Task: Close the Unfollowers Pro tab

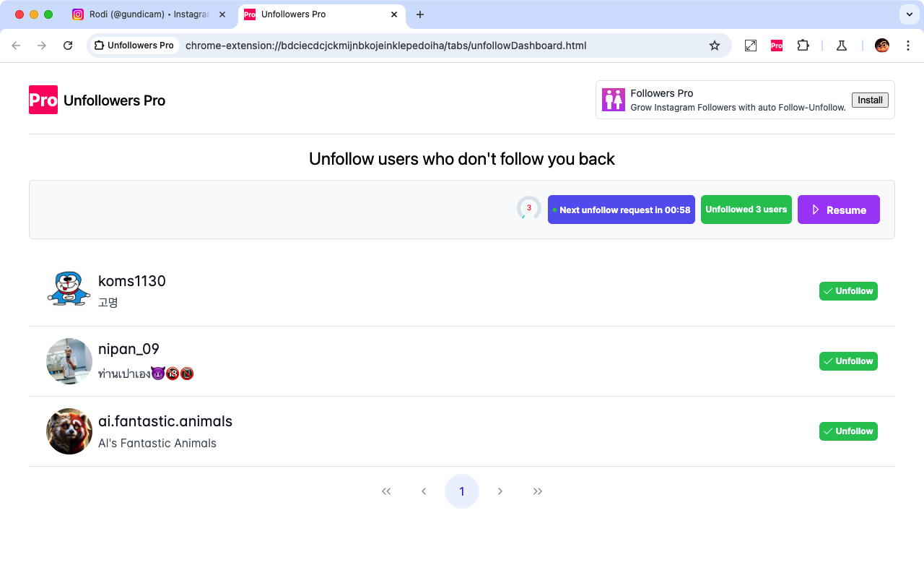Action: (x=394, y=14)
